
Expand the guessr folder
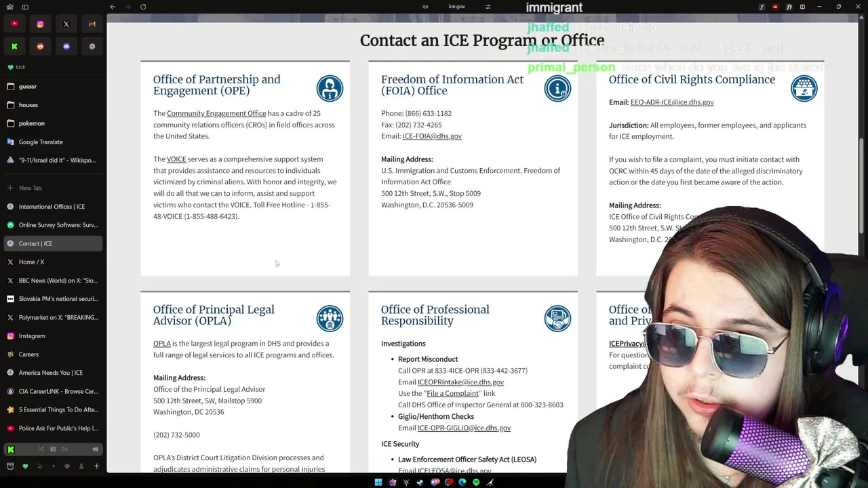click(x=53, y=86)
